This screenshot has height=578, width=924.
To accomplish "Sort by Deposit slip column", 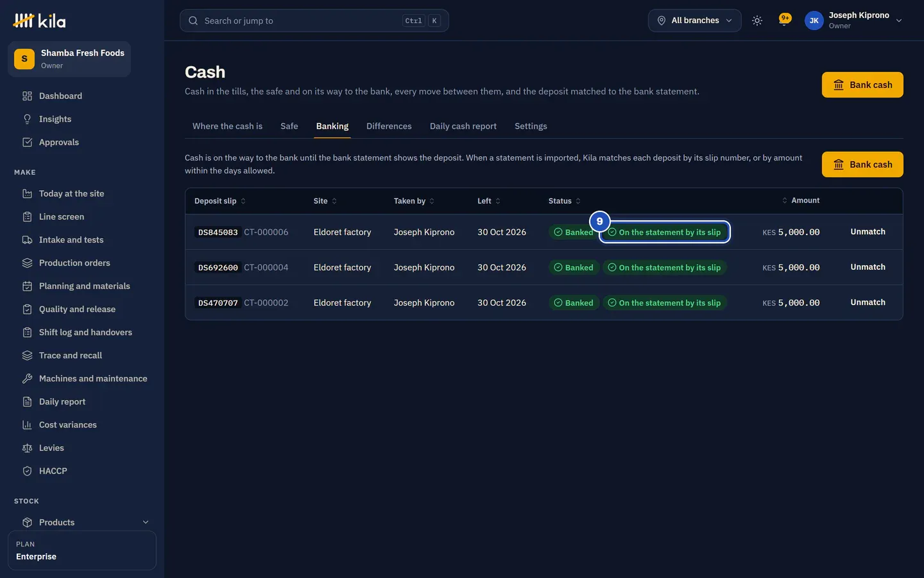I will [x=220, y=201].
